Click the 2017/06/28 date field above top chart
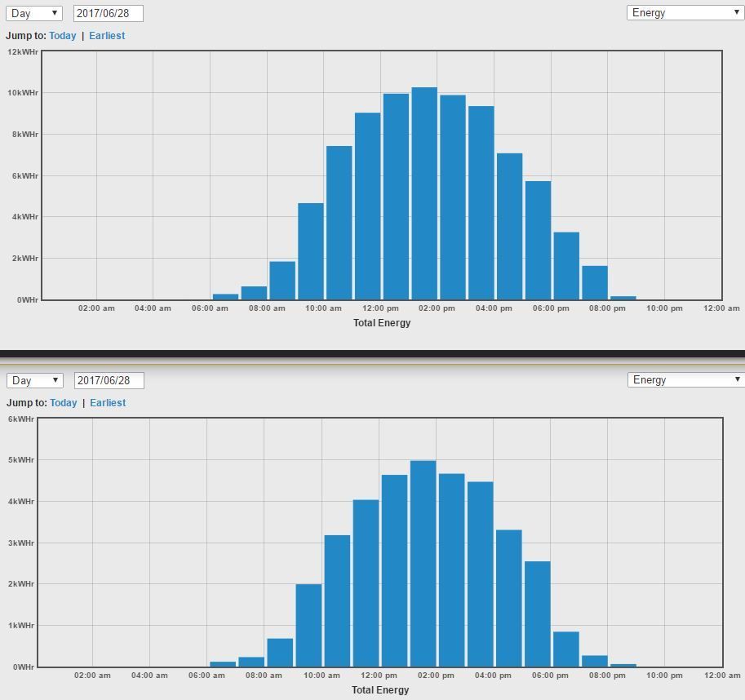745x700 pixels. click(108, 13)
